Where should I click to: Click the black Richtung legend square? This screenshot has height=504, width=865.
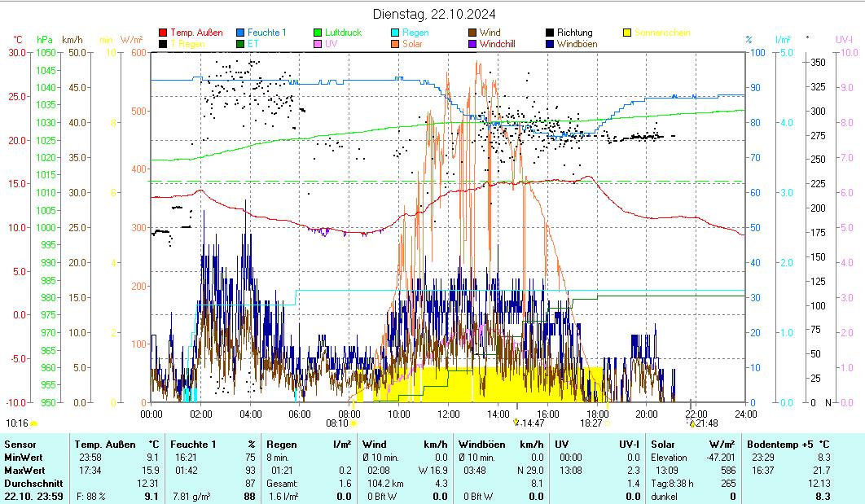point(550,33)
